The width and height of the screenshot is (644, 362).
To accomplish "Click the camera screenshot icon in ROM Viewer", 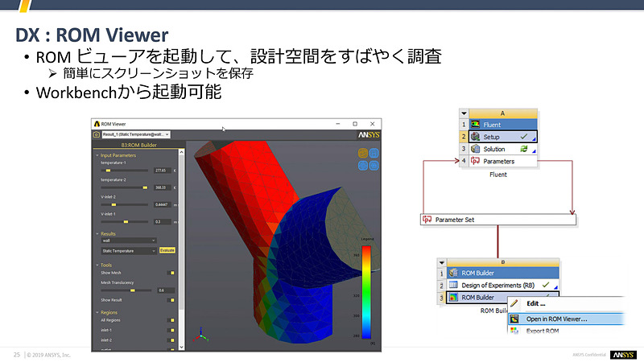I will 96,134.
